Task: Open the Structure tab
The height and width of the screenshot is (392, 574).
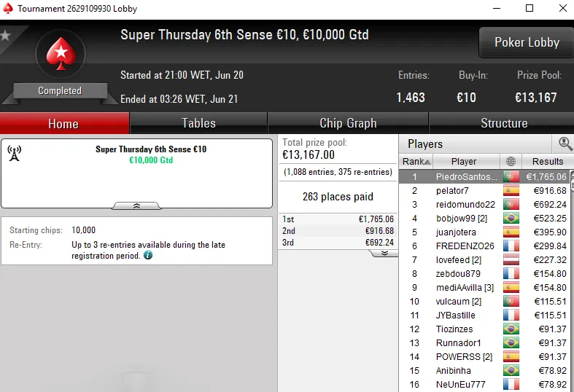Action: click(x=503, y=123)
